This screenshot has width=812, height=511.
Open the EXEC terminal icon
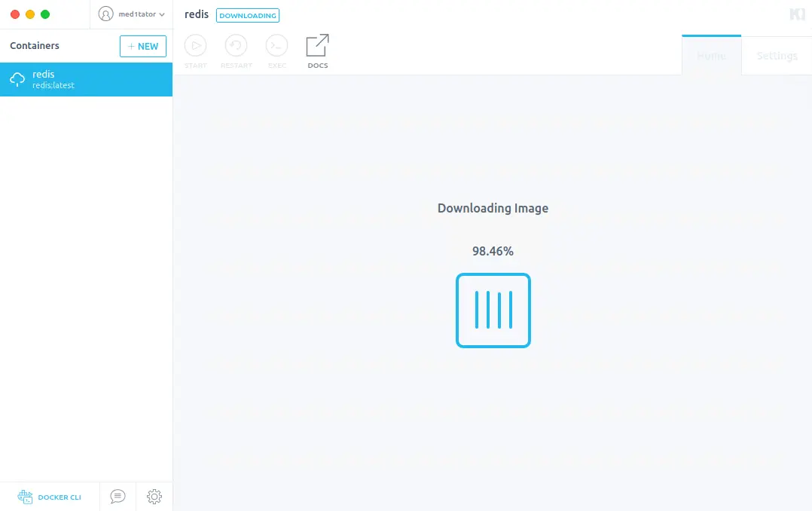pos(277,46)
